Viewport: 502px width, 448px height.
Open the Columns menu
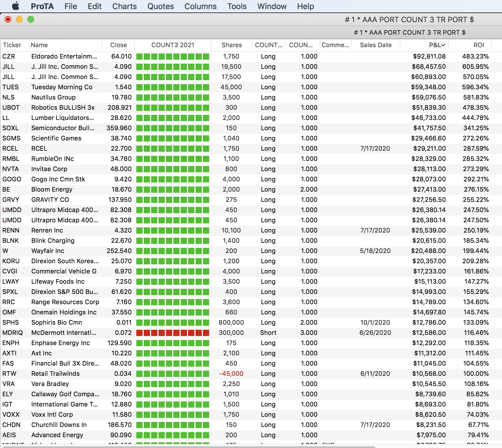tap(200, 6)
